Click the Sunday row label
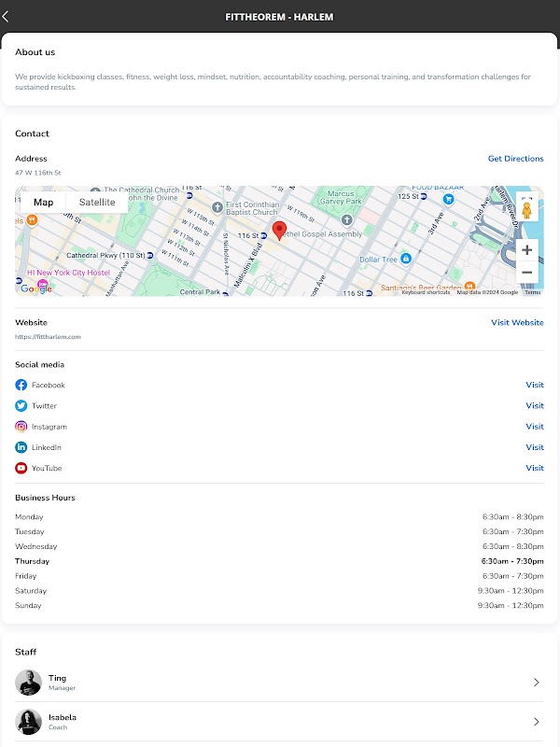 28,605
